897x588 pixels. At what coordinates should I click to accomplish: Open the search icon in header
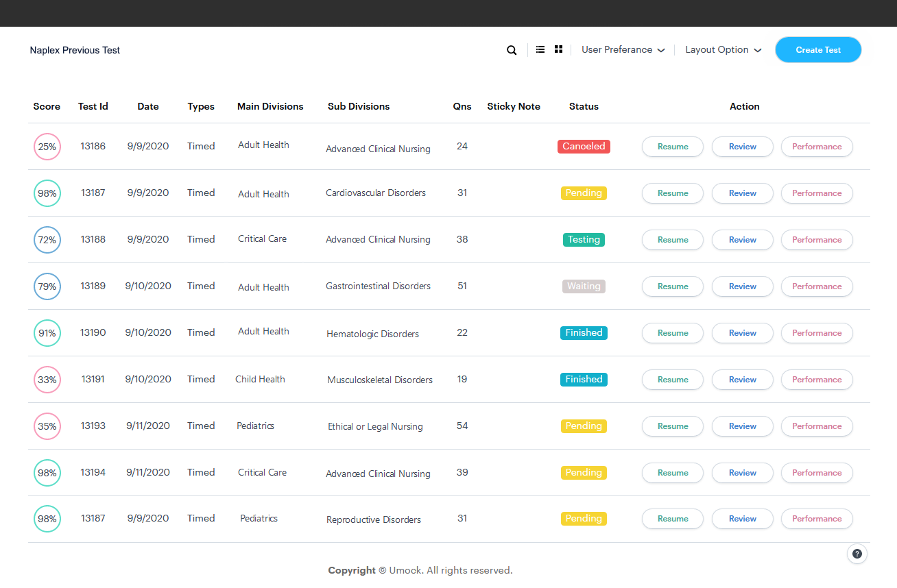point(512,50)
